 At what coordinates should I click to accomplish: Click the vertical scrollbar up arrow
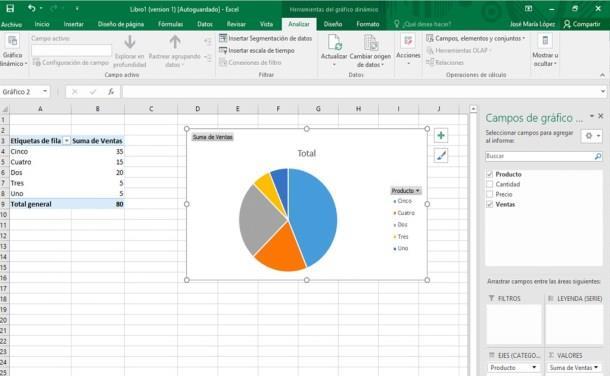coord(473,109)
